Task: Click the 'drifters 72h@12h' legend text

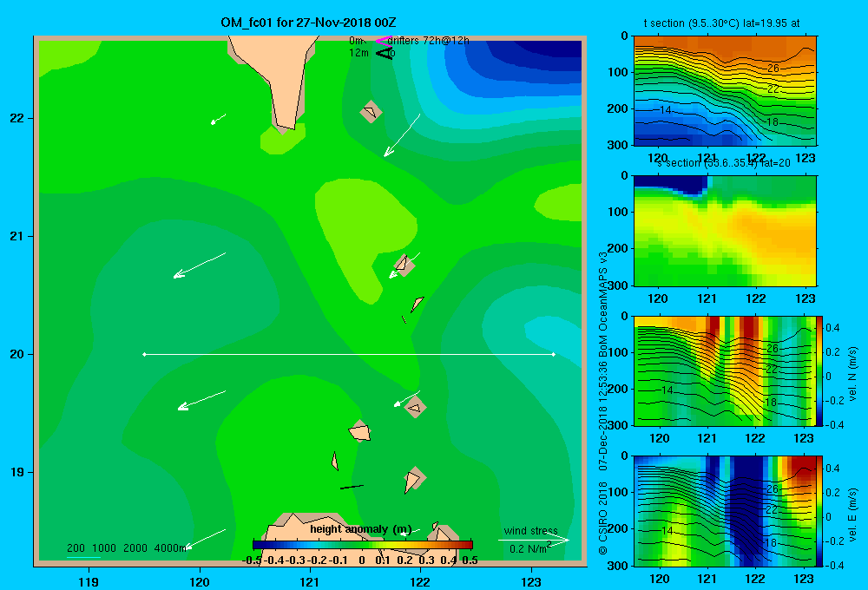Action: (429, 41)
